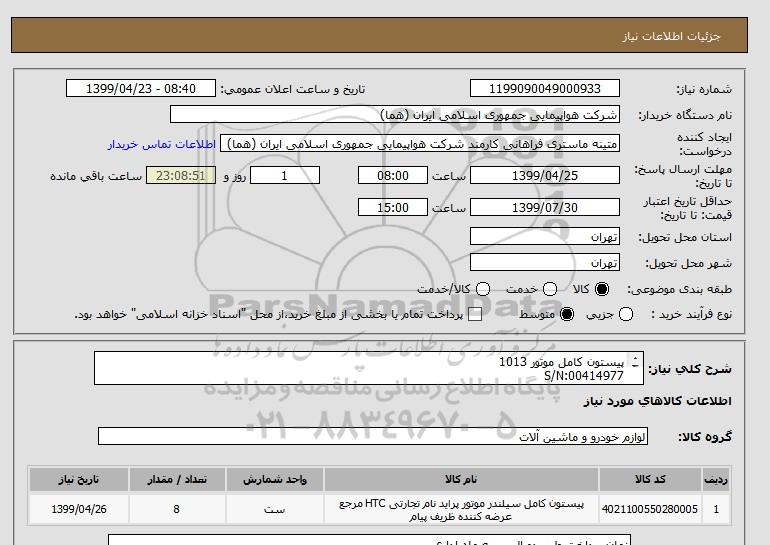This screenshot has height=545, width=770.
Task: Click the نام کالا column header
Action: tap(461, 479)
